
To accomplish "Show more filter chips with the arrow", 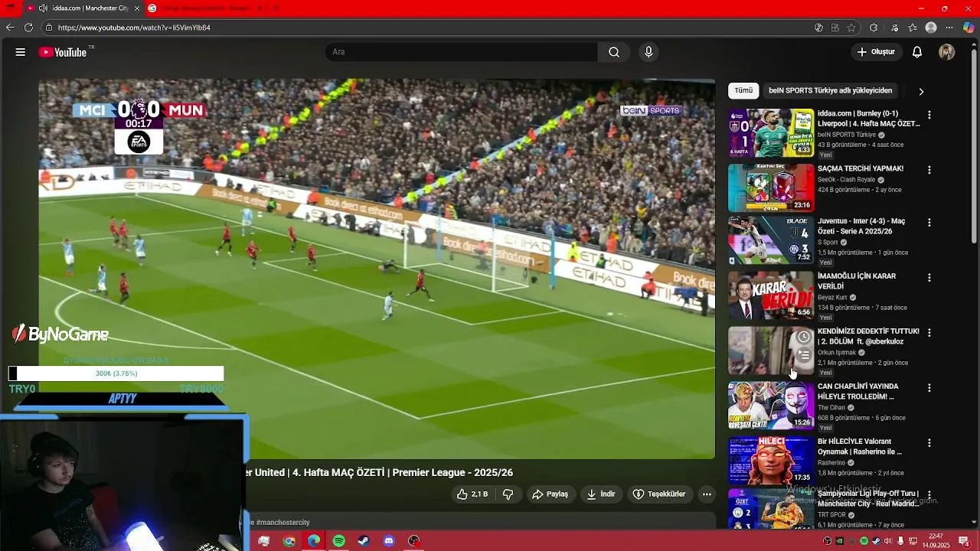I will tap(921, 91).
